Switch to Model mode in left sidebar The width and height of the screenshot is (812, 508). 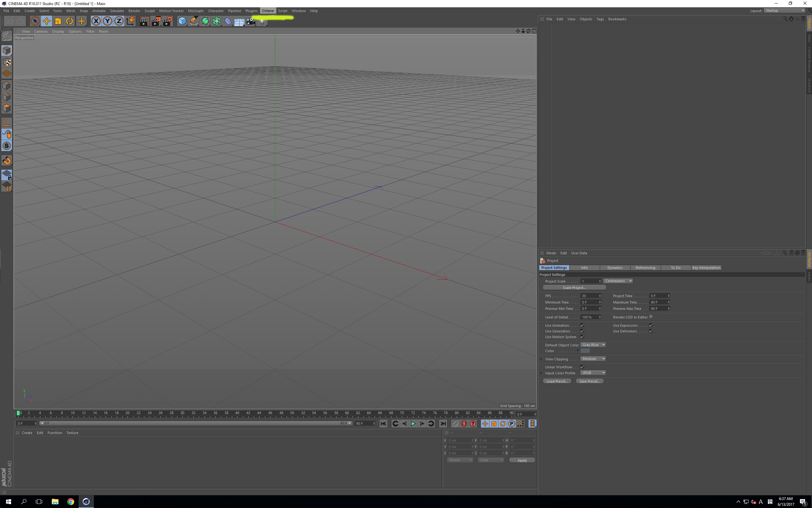[x=7, y=51]
